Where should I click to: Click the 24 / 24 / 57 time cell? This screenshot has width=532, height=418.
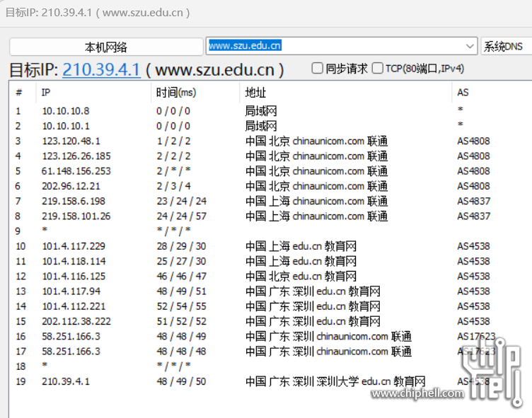pyautogui.click(x=182, y=216)
